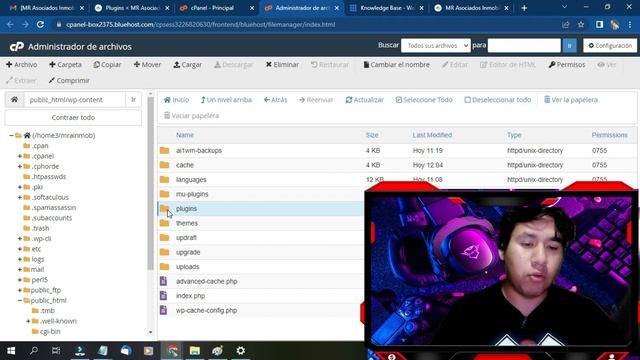The width and height of the screenshot is (640, 360).
Task: Click Seleccione Todo
Action: [424, 100]
